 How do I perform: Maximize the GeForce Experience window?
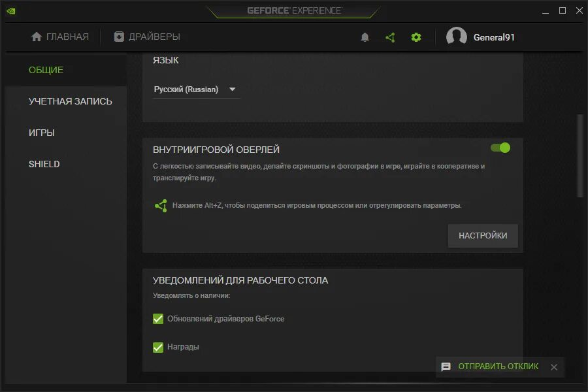click(x=563, y=10)
